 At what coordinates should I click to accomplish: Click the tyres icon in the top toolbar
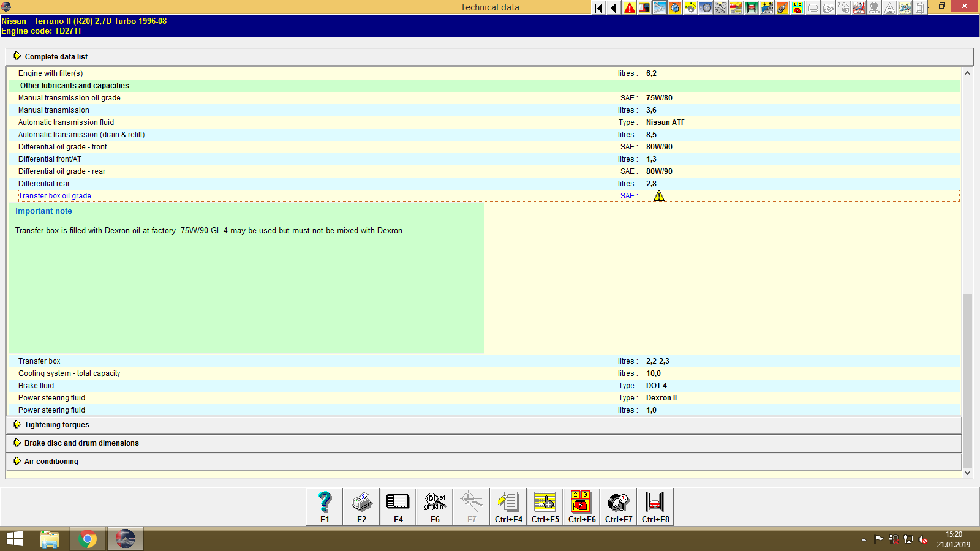(706, 8)
